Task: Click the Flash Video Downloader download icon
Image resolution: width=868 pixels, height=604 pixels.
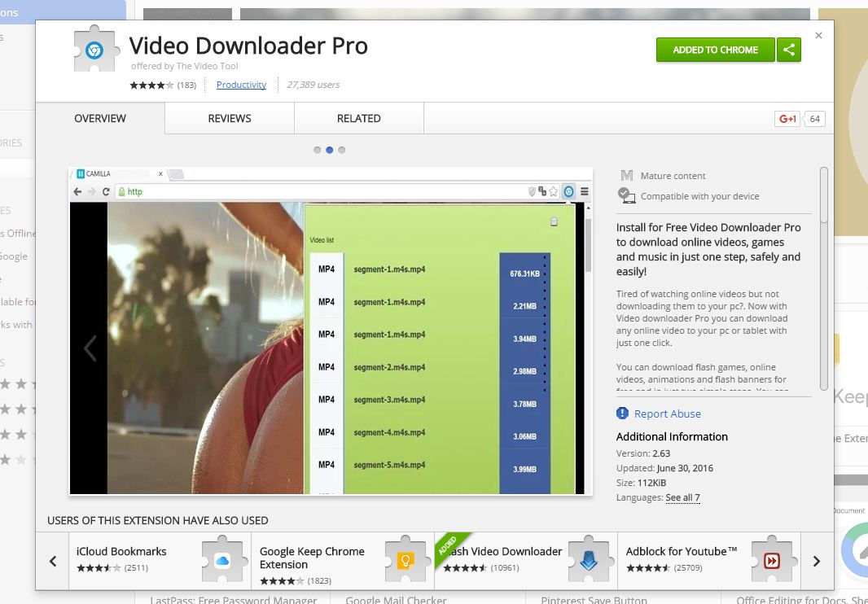Action: [589, 559]
